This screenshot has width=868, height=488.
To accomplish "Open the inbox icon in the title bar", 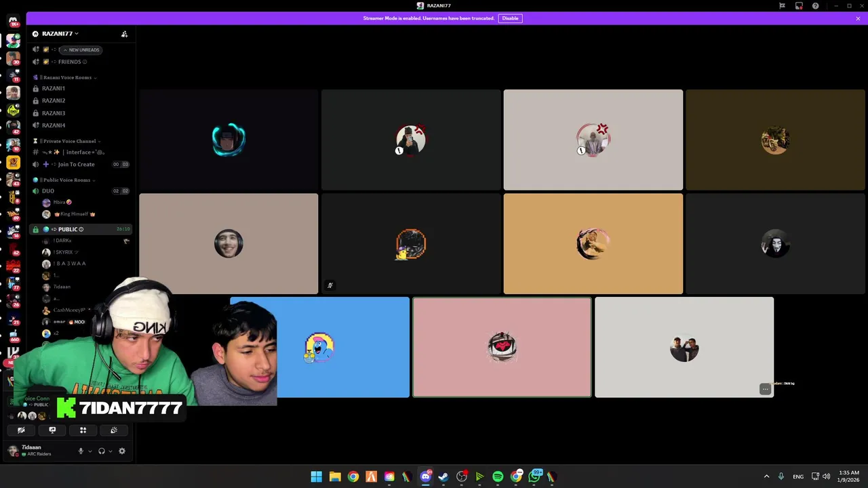I will (782, 5).
